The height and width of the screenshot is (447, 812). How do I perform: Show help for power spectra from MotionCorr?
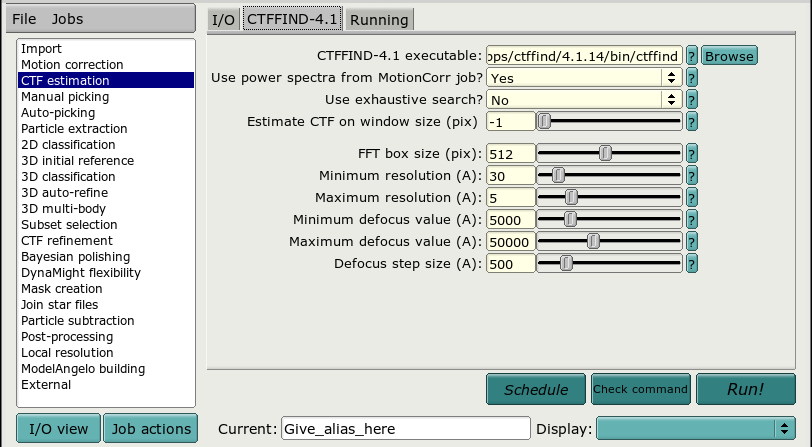(691, 78)
